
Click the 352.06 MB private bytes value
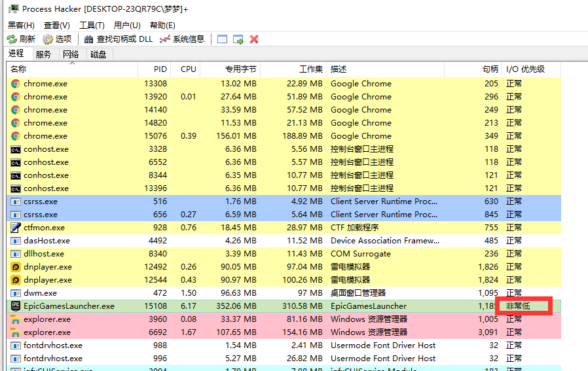pyautogui.click(x=236, y=306)
